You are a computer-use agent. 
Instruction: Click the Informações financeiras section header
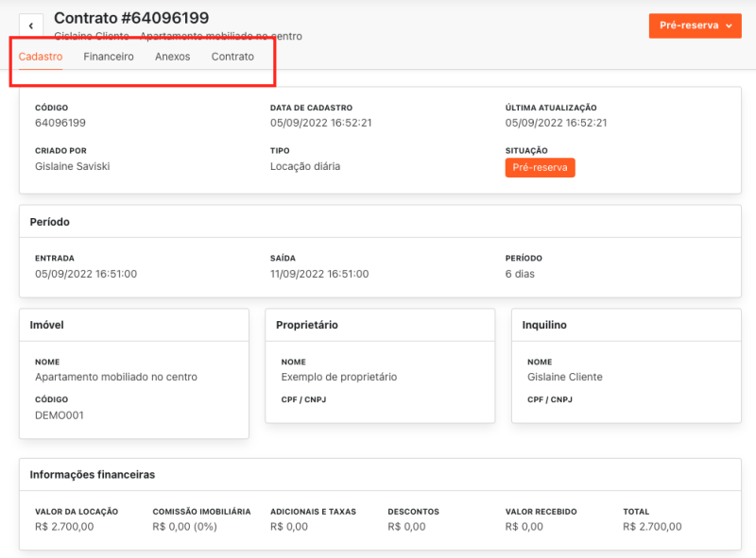93,475
